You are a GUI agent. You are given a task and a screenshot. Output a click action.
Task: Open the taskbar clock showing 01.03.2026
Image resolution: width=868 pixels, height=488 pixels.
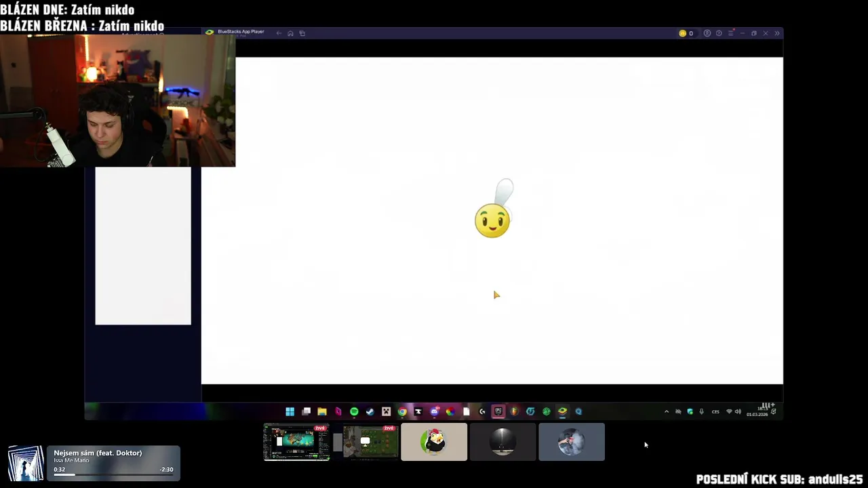(x=757, y=412)
